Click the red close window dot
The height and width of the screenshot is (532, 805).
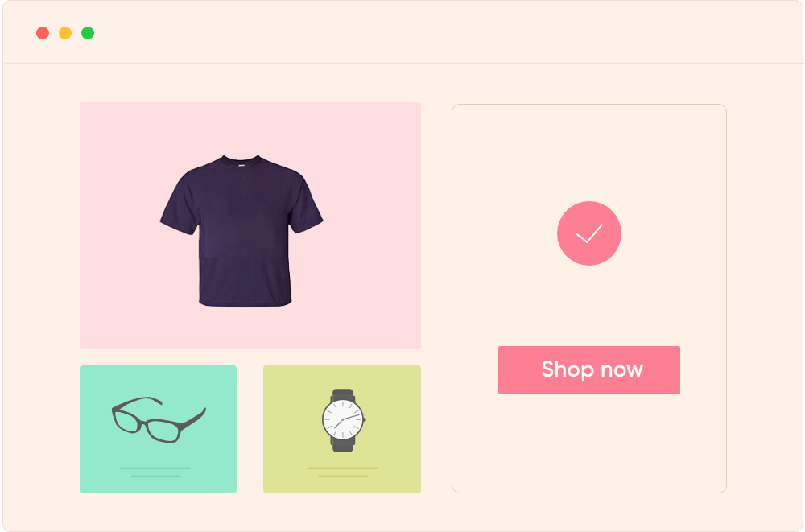pyautogui.click(x=43, y=33)
